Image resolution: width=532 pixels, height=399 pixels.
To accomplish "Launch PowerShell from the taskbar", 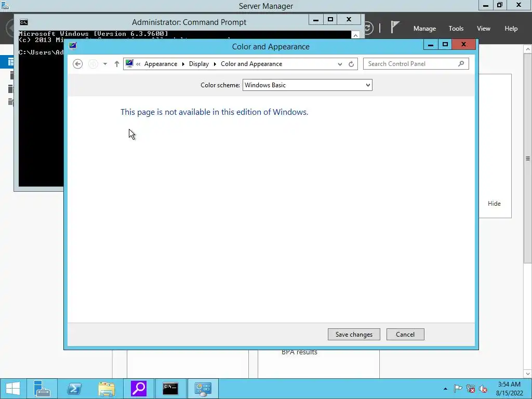I will point(74,389).
